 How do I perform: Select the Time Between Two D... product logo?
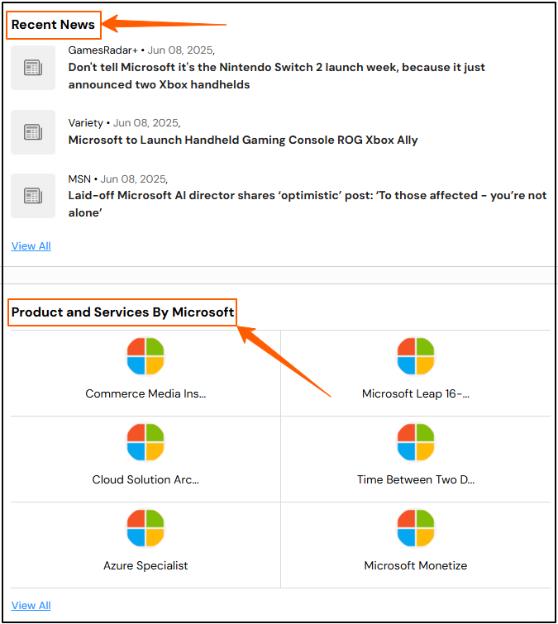[x=416, y=442]
